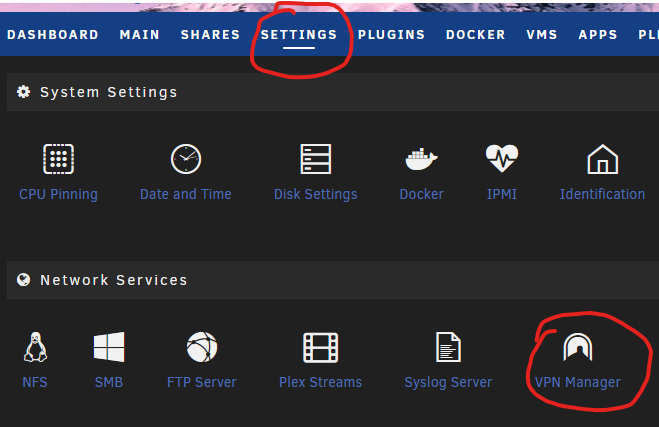Open the IPMI heartbeat icon
This screenshot has height=427, width=659.
502,158
